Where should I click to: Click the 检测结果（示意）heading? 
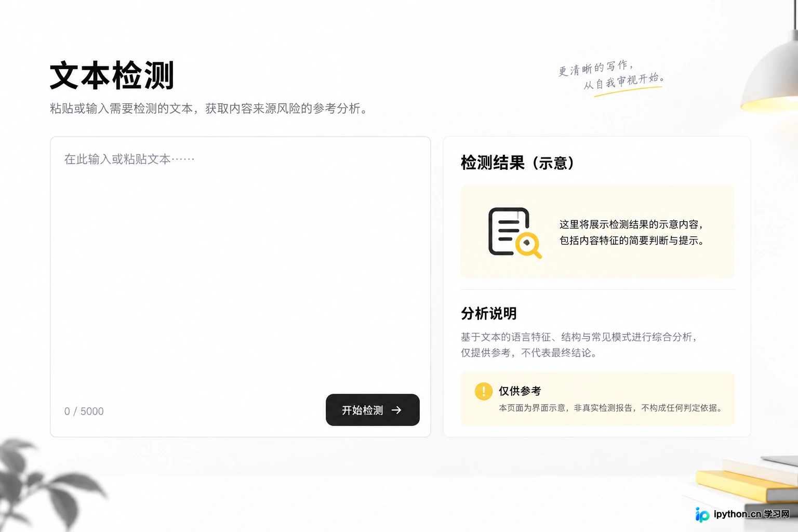pyautogui.click(x=517, y=163)
